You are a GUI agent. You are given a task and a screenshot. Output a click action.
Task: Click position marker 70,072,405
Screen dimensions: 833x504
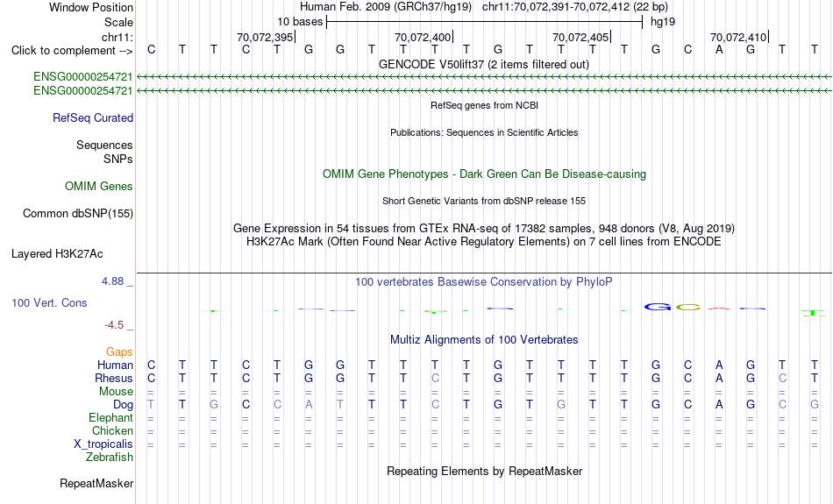coord(581,37)
